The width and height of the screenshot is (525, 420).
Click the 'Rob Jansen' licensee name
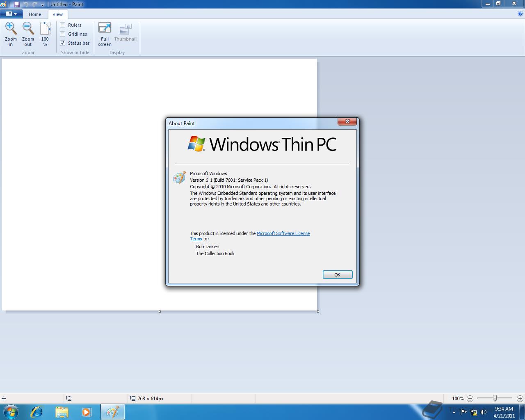pos(208,247)
